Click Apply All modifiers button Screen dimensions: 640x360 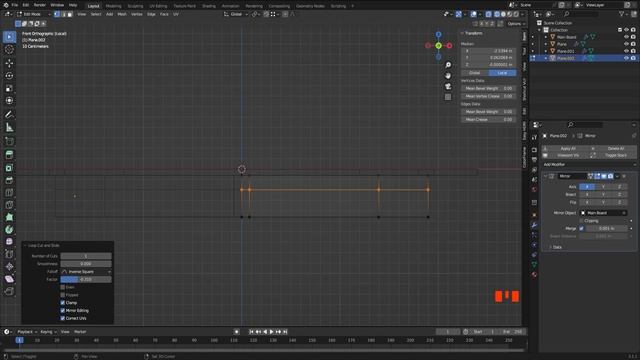pos(565,149)
